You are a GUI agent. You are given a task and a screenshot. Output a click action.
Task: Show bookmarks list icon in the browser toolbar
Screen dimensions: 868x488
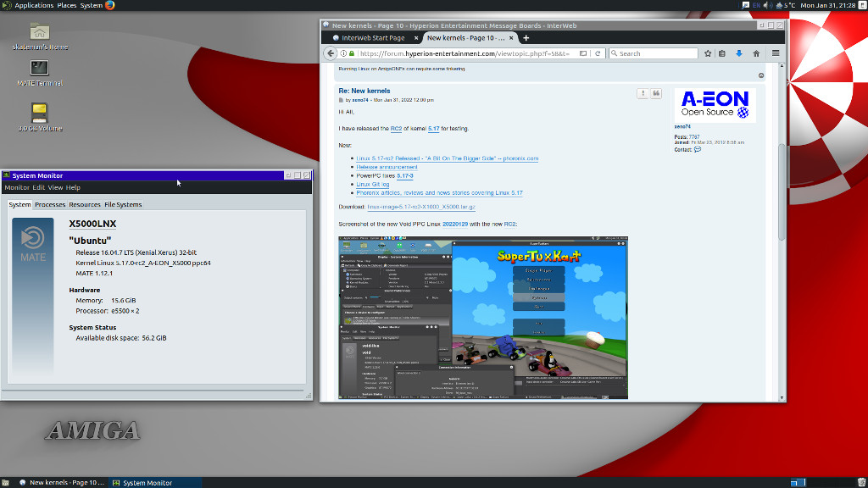click(x=722, y=53)
